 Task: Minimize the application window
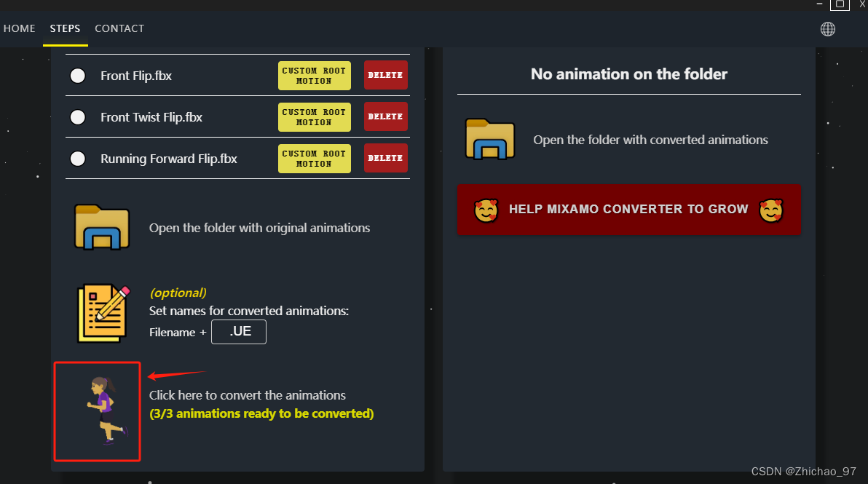(819, 4)
